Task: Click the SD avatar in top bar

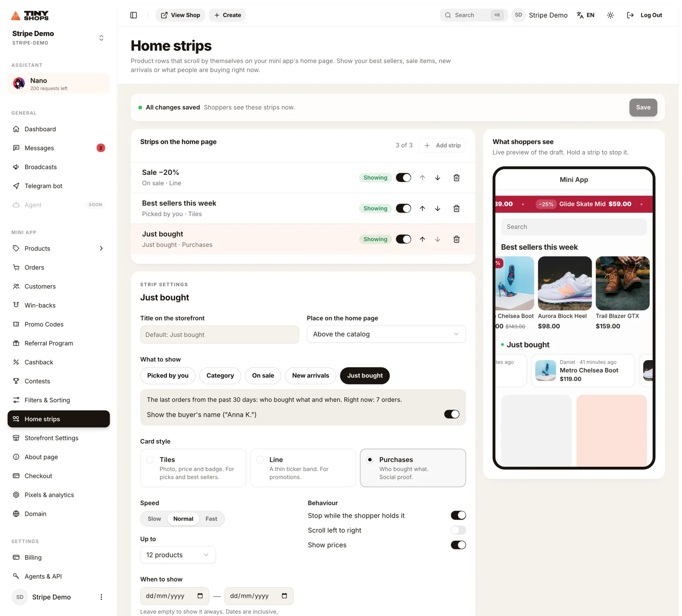Action: point(518,15)
